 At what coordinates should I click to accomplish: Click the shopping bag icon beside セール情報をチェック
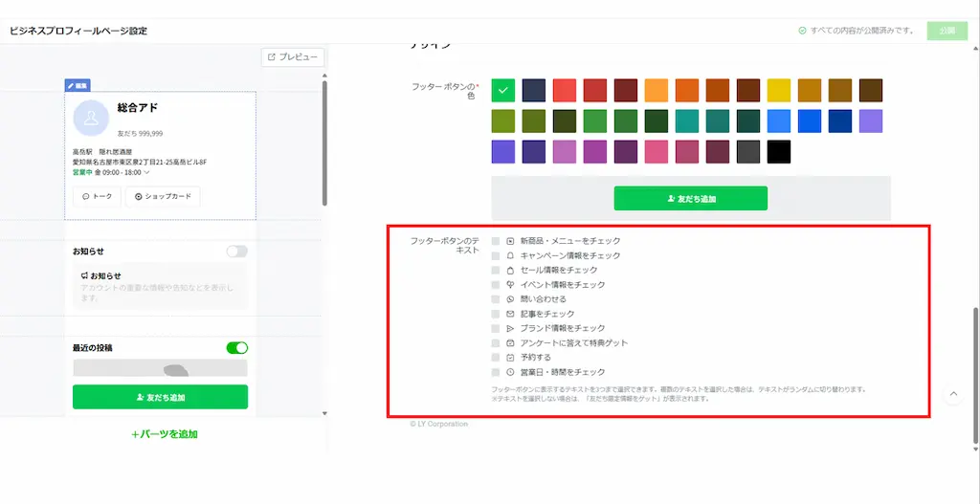pyautogui.click(x=510, y=270)
